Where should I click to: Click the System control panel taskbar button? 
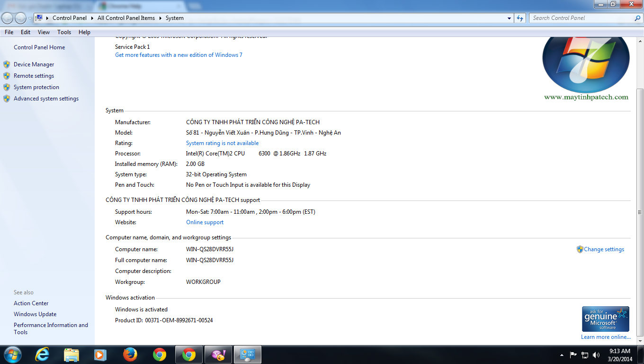pos(248,355)
